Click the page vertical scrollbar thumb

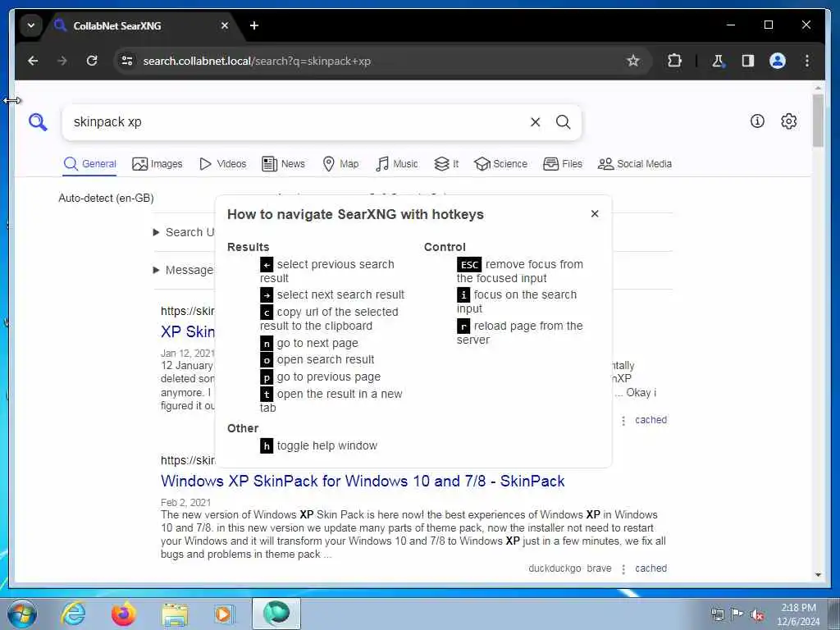818,121
